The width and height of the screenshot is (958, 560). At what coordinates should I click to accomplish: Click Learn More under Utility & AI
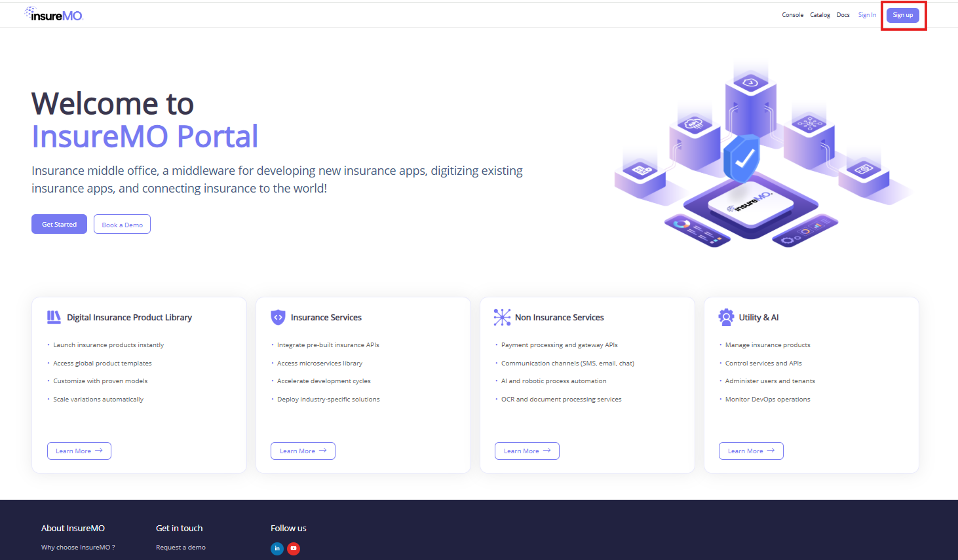(x=751, y=451)
